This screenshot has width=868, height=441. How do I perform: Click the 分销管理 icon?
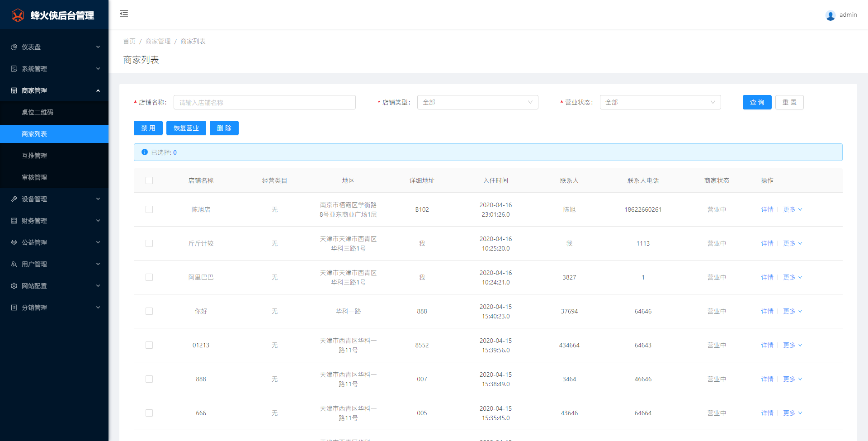(x=14, y=308)
